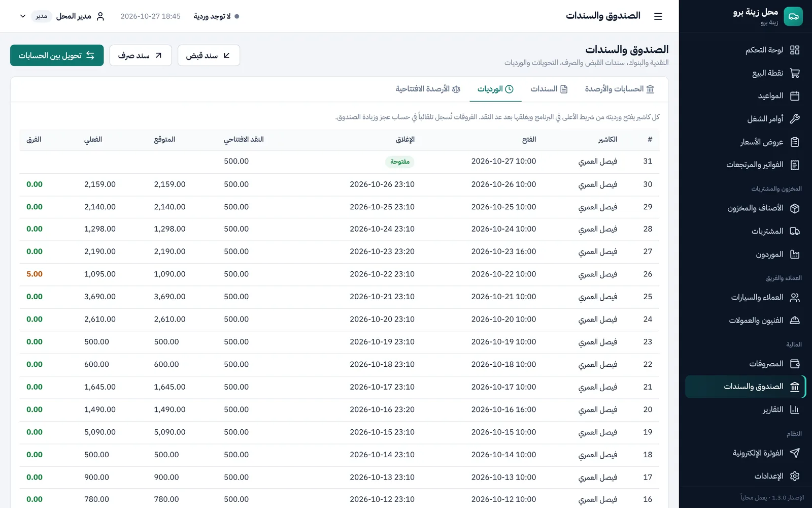Click the مفتوحة status badge in row 31
This screenshot has height=508, width=812.
pos(400,162)
